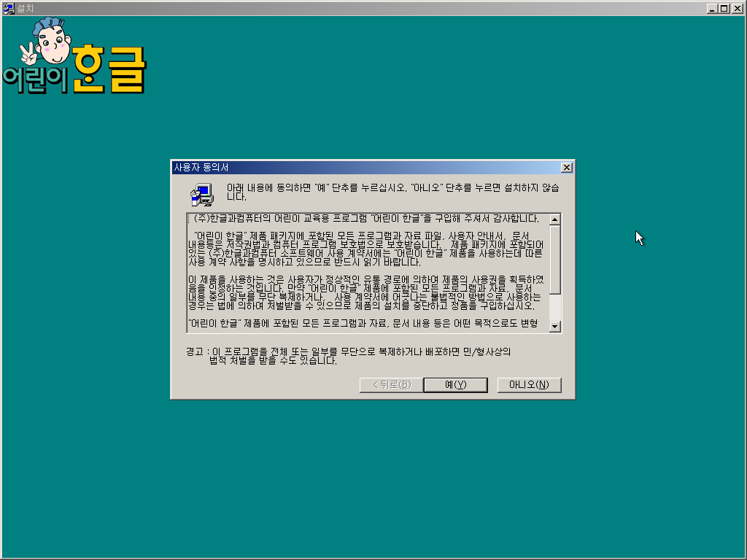The image size is (747, 560).
Task: Close the 사용자 동의서 dialog
Action: pyautogui.click(x=566, y=168)
